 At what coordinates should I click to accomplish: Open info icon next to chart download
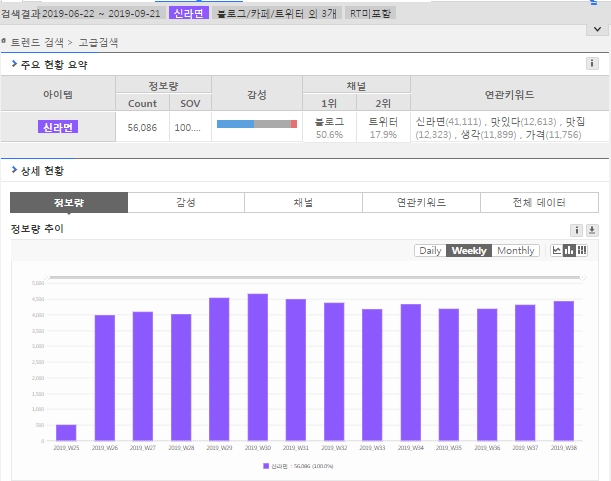point(577,230)
